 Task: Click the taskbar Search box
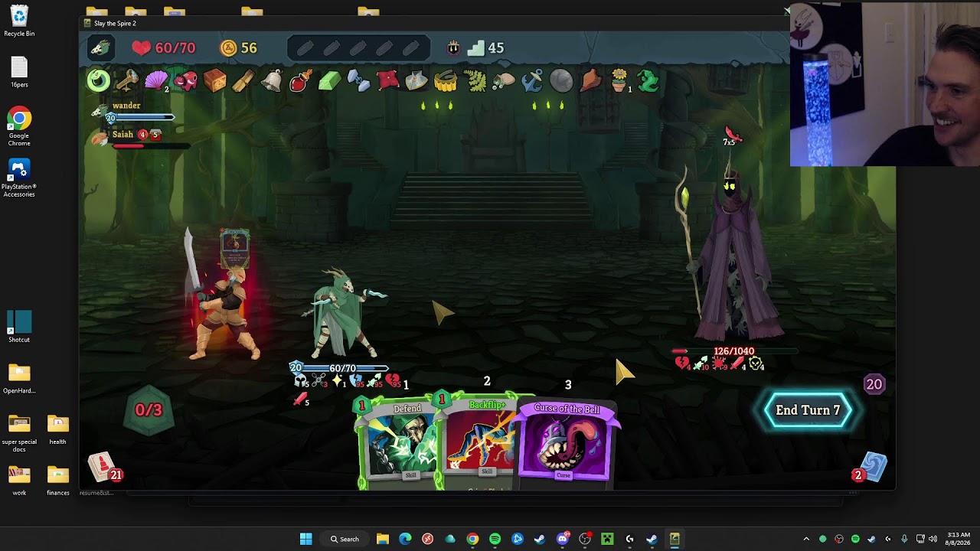[345, 539]
